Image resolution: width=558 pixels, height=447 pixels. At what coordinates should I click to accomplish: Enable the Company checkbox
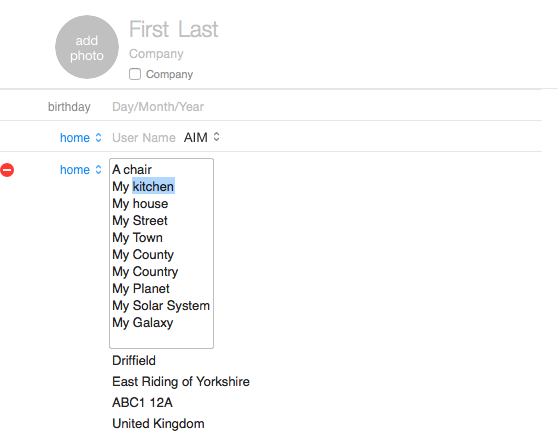tap(135, 74)
